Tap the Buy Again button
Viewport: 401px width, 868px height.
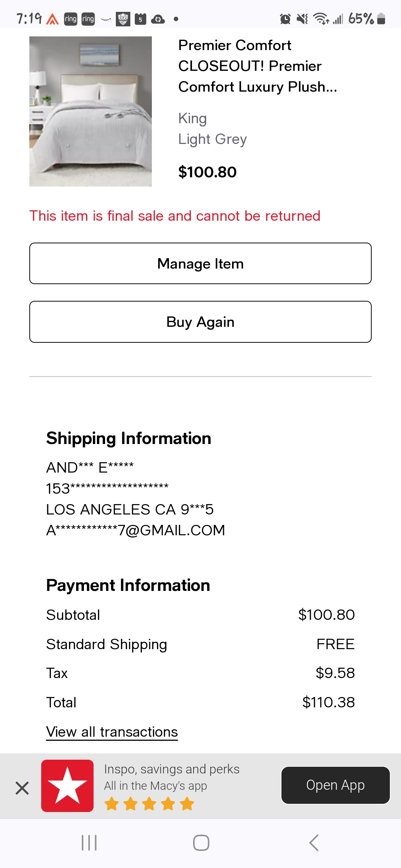(200, 322)
